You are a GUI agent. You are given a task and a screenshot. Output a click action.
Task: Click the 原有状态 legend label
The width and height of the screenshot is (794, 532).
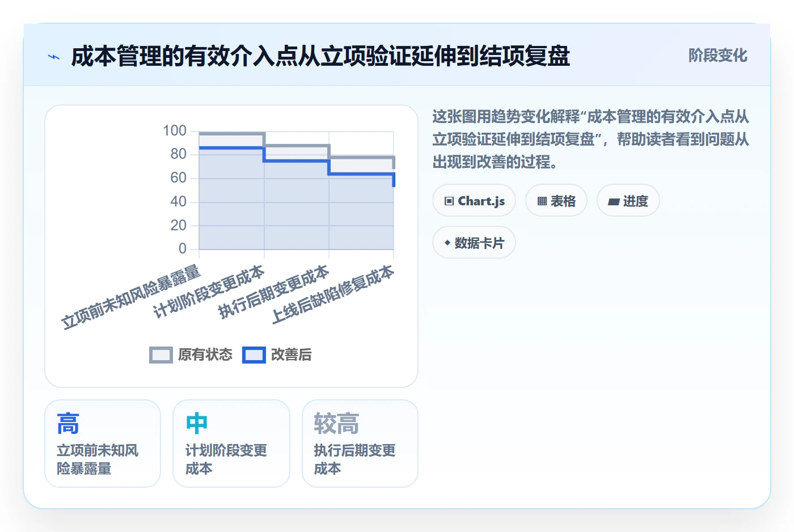tap(205, 355)
